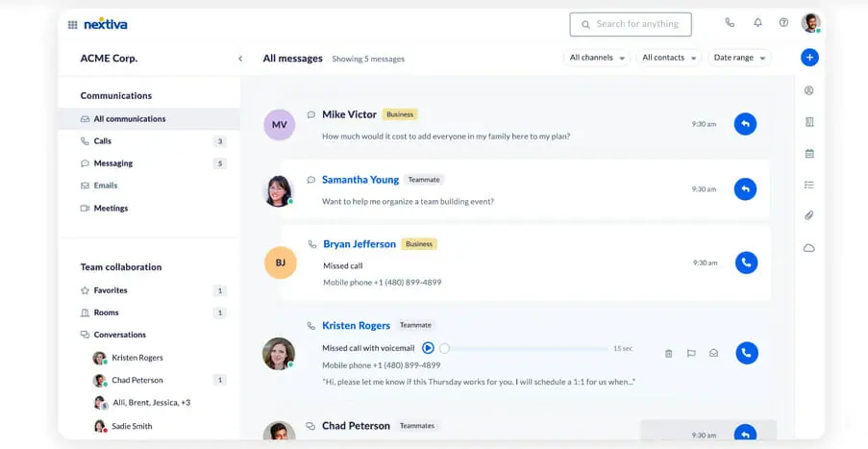Open the contacts icon in right rail
The image size is (868, 449).
[x=808, y=90]
